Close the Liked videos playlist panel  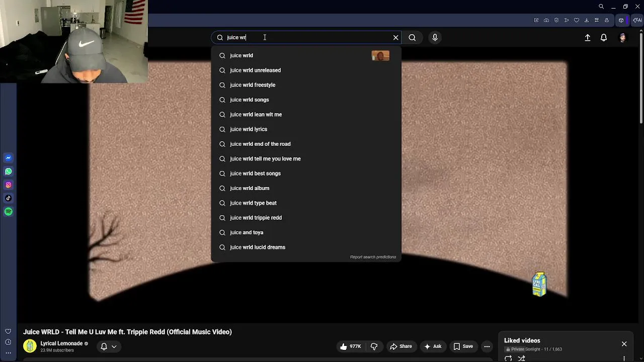[624, 344]
